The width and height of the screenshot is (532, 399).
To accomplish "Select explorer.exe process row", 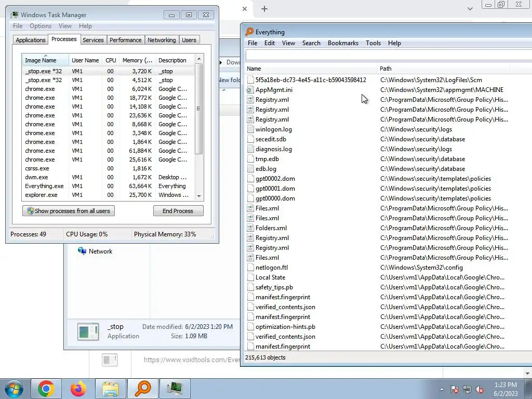I will [108, 195].
